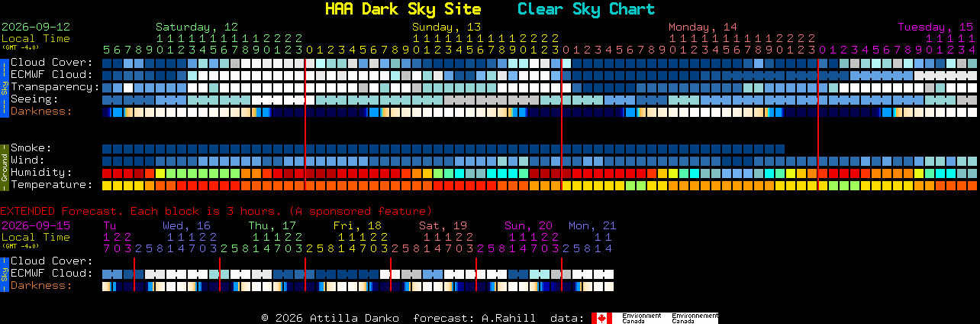Click the first yellow Temperature block

coord(107,185)
